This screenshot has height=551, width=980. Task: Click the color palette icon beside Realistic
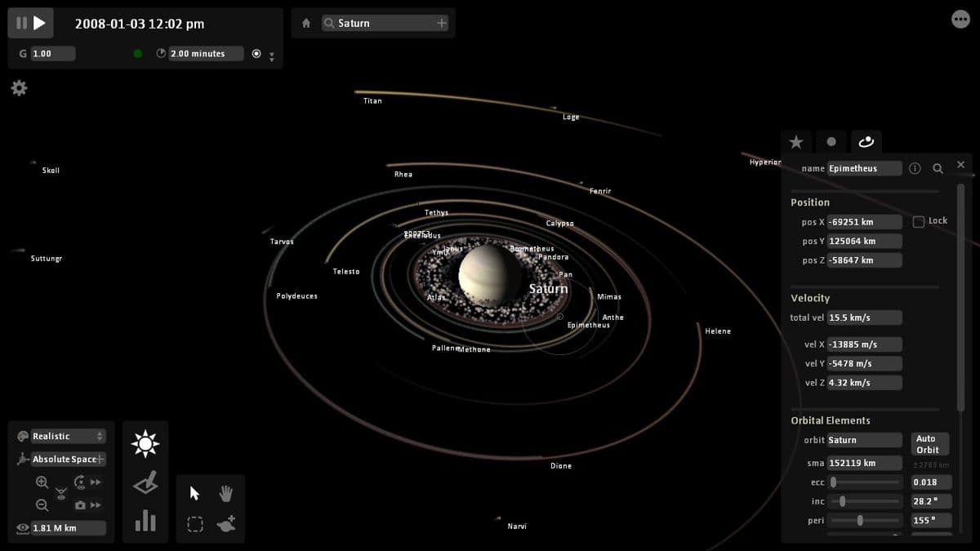tap(22, 436)
